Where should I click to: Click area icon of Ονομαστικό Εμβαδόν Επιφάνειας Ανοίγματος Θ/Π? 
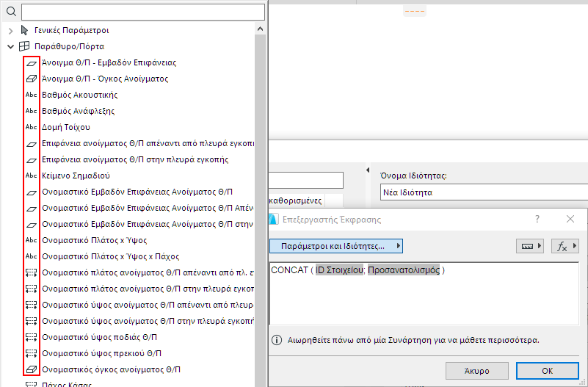click(31, 192)
